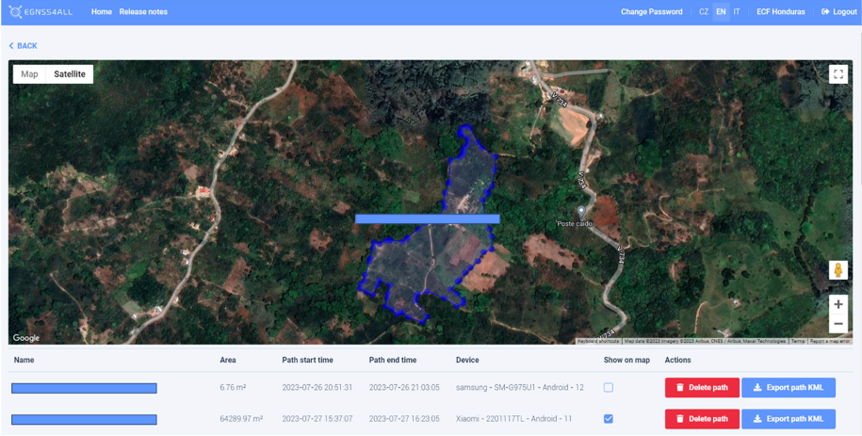Uncheck Show on map for Xiaomi path
Viewport: 862px width, 436px height.
click(608, 418)
